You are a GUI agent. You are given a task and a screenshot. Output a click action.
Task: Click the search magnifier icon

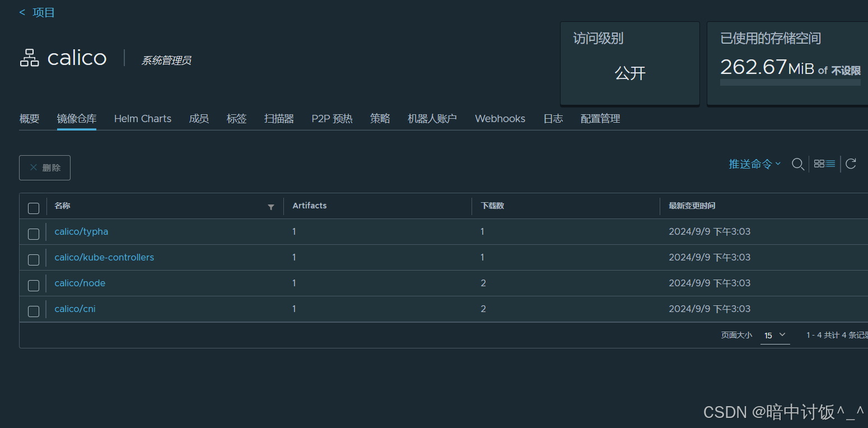798,164
